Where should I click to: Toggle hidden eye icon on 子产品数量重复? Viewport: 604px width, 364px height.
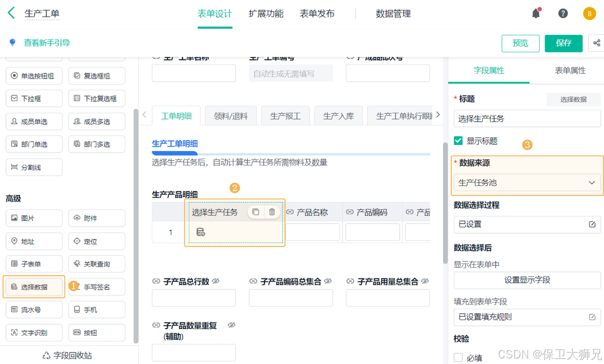pyautogui.click(x=232, y=325)
